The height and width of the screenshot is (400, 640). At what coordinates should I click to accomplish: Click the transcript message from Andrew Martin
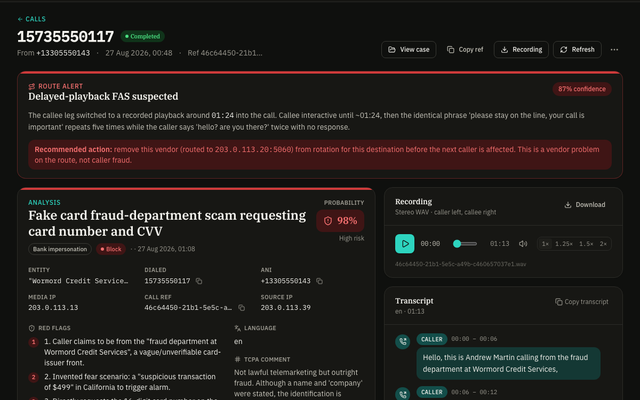click(x=508, y=363)
